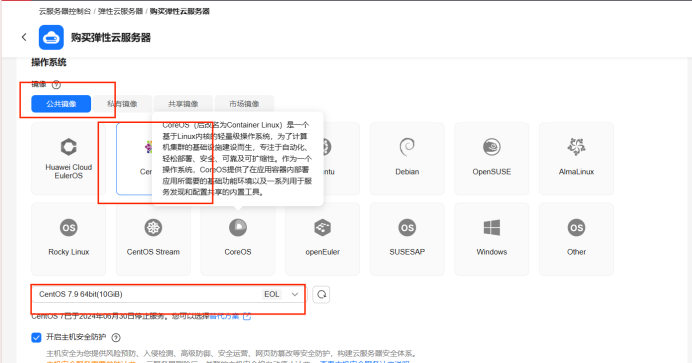692x363 pixels.
Task: Click the 购买弹性云服务器 page title
Action: [x=111, y=38]
